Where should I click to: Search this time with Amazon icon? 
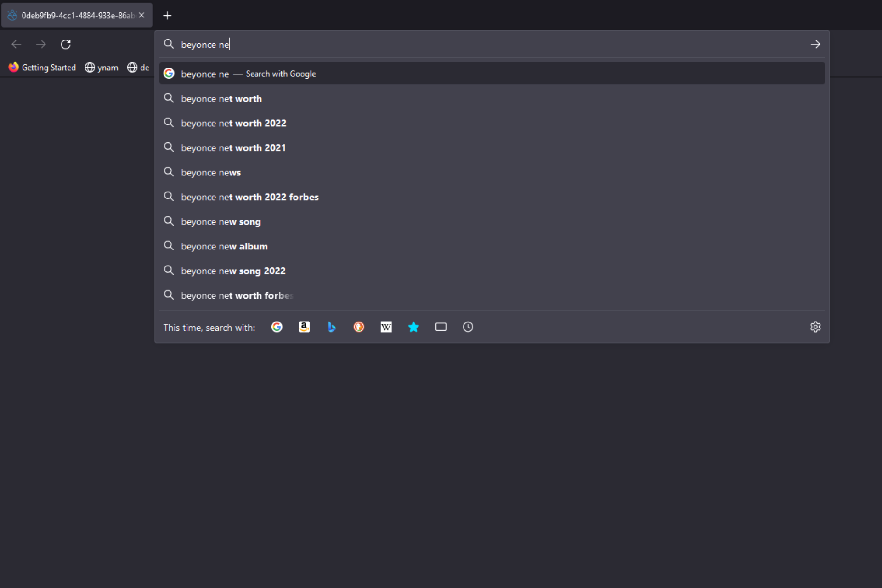click(304, 327)
